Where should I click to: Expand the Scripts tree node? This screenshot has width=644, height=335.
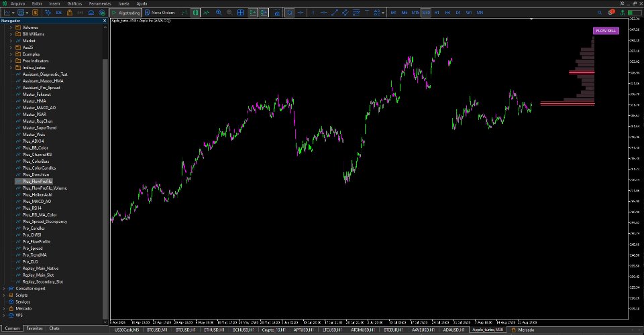click(4, 295)
